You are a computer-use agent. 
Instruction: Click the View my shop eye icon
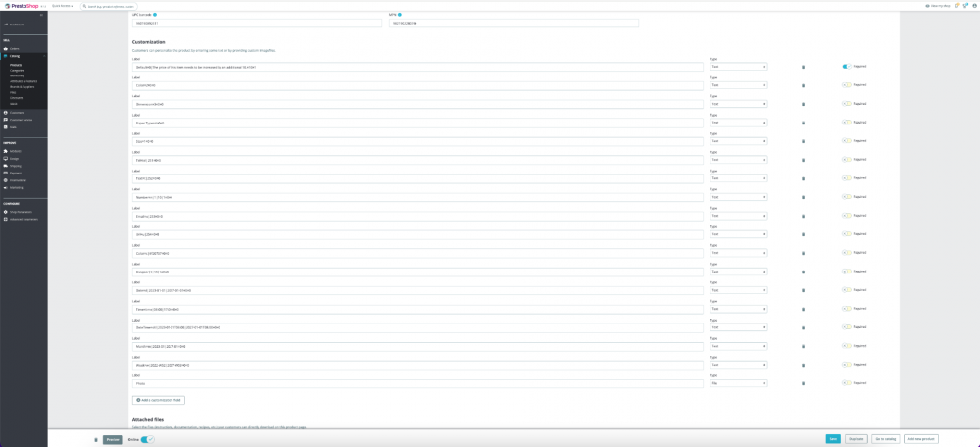927,6
